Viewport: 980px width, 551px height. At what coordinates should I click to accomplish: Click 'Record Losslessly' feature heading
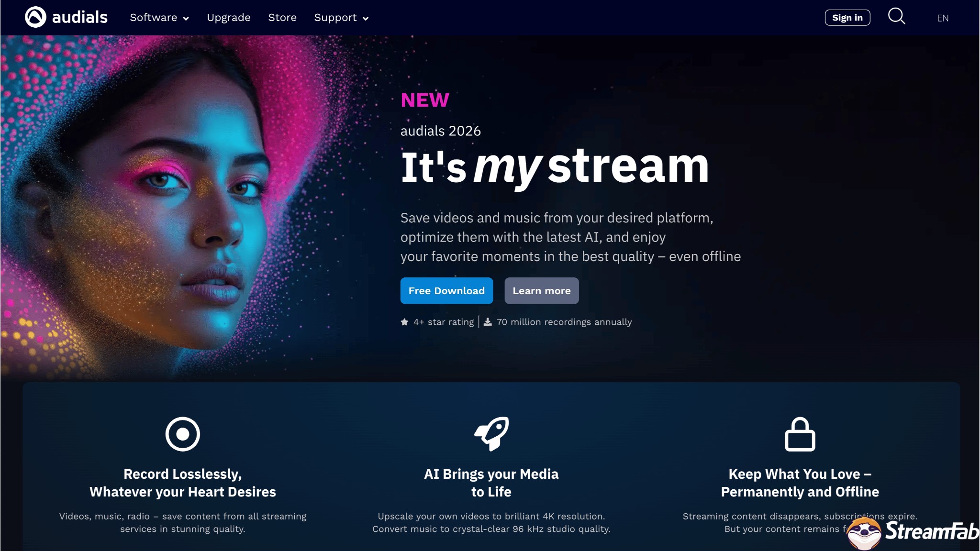[x=182, y=483]
